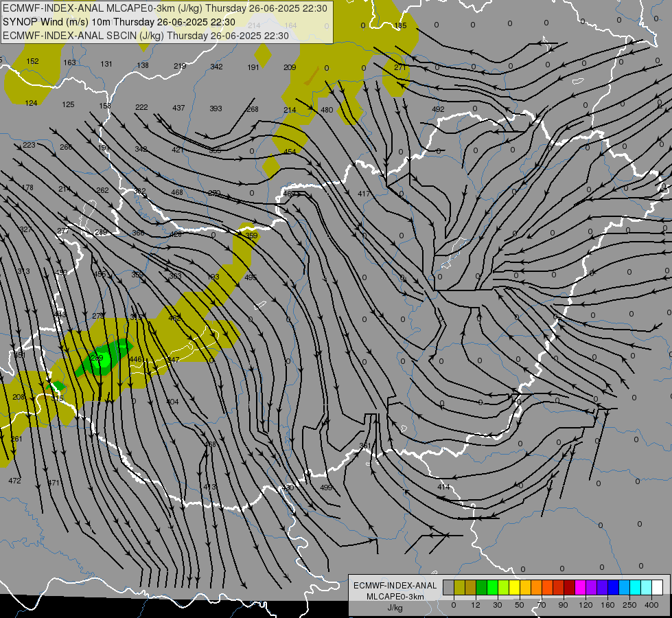This screenshot has width=672, height=618.
Task: Click the map value 495
Action: click(x=251, y=277)
